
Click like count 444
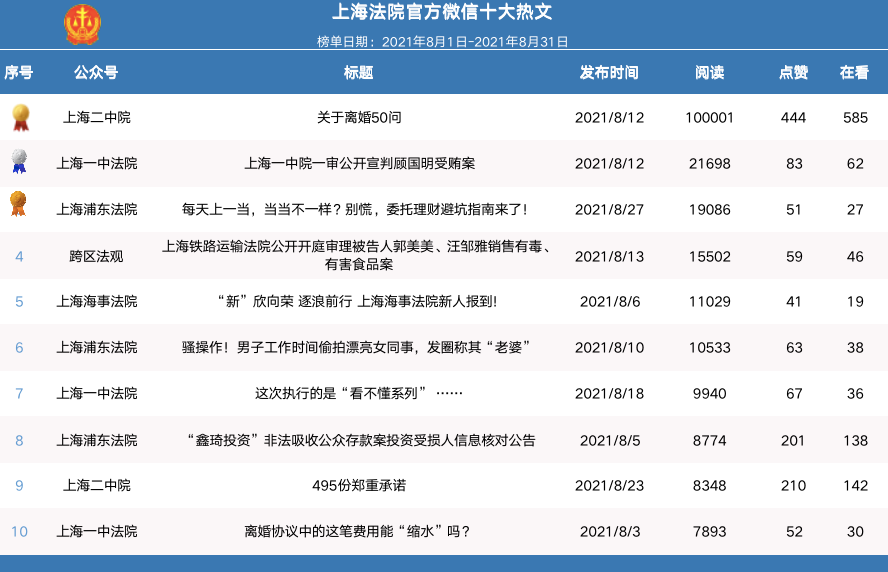click(793, 117)
